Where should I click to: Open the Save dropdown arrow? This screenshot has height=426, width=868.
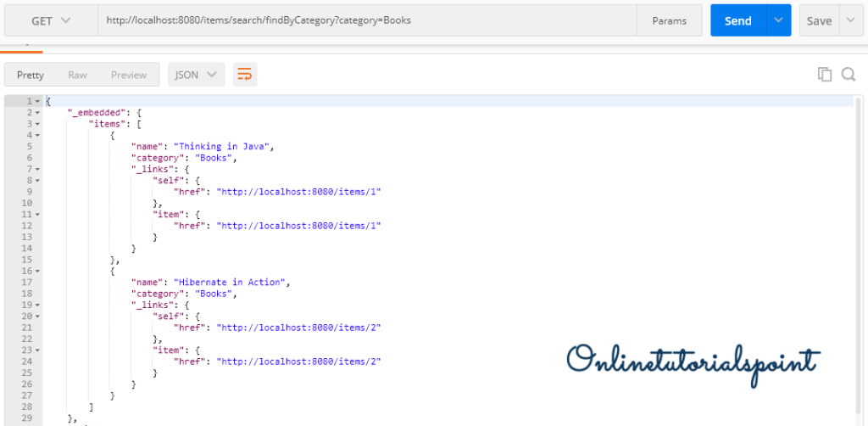point(850,20)
